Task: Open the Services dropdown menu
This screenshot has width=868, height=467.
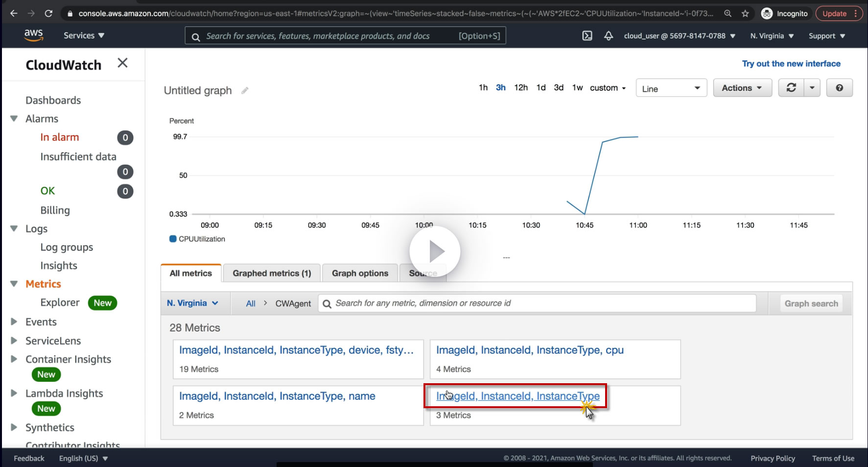Action: 84,35
